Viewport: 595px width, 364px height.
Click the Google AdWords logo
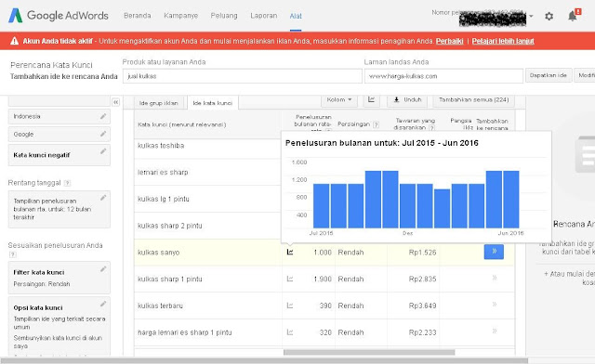point(59,16)
